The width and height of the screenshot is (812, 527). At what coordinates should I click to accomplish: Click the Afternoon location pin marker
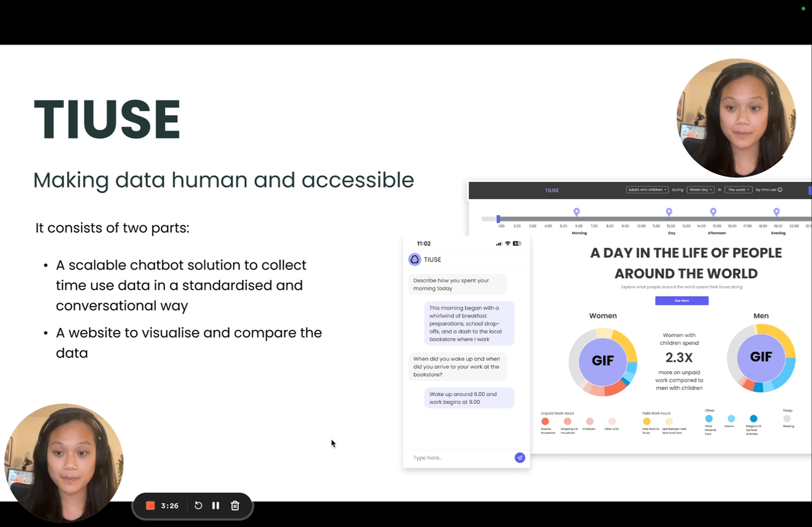[713, 212]
